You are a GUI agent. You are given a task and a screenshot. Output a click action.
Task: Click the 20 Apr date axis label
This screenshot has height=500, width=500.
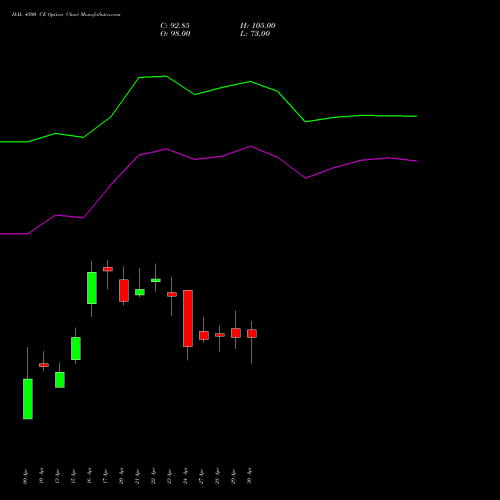(122, 477)
